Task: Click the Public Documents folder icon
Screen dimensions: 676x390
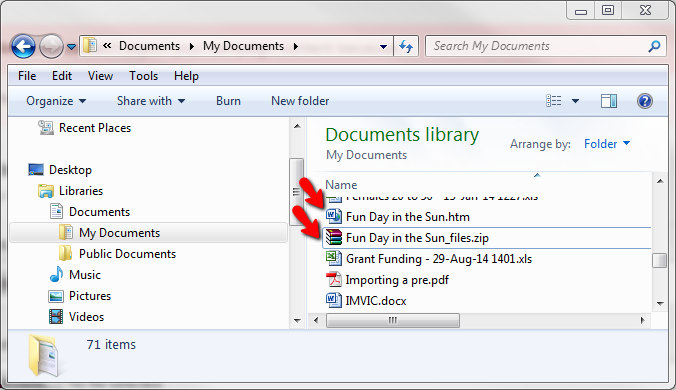Action: (66, 253)
